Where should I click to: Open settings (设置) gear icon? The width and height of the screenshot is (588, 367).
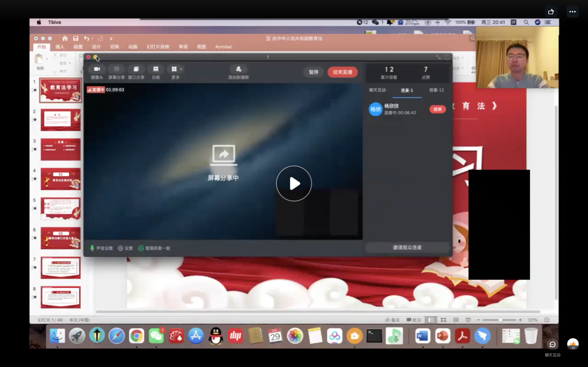tap(121, 248)
